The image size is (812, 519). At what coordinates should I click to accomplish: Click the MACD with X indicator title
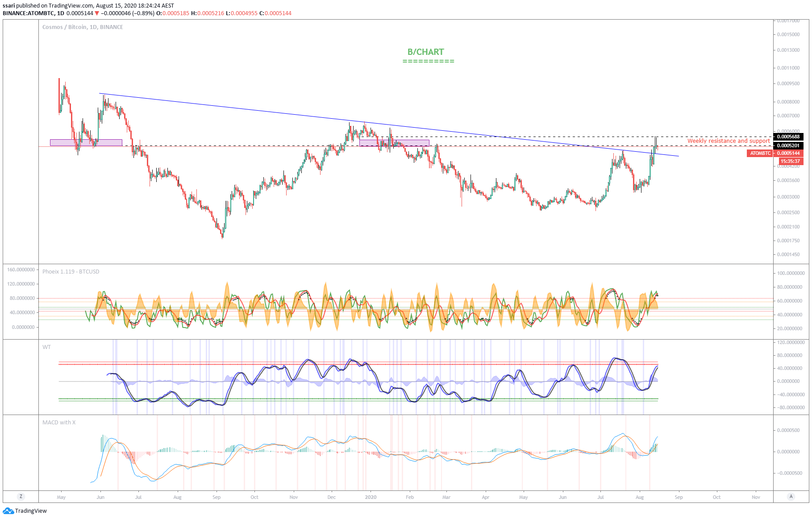coord(59,422)
